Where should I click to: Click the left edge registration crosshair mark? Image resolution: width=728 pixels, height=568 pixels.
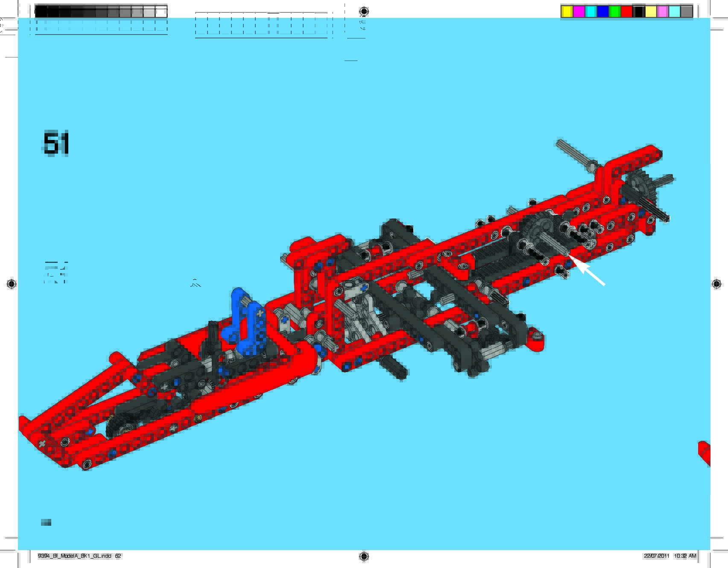tap(12, 284)
